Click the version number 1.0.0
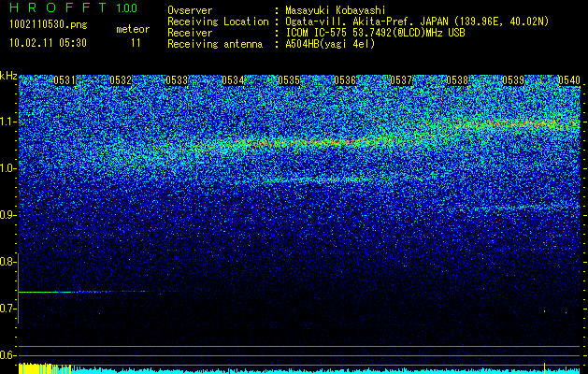Screen dimensions: 588x374 point(127,8)
